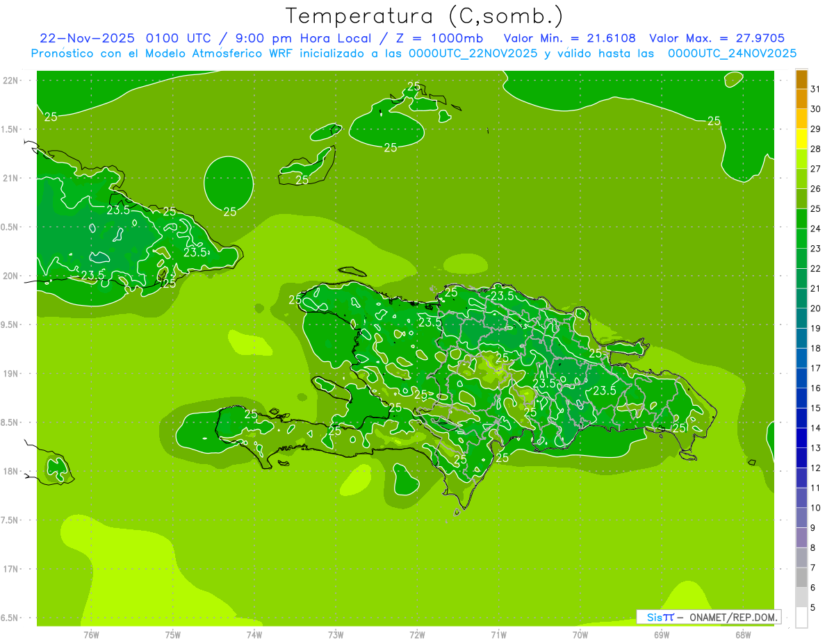
Task: Click the "1.5N" latitude axis label
Action: click(10, 129)
